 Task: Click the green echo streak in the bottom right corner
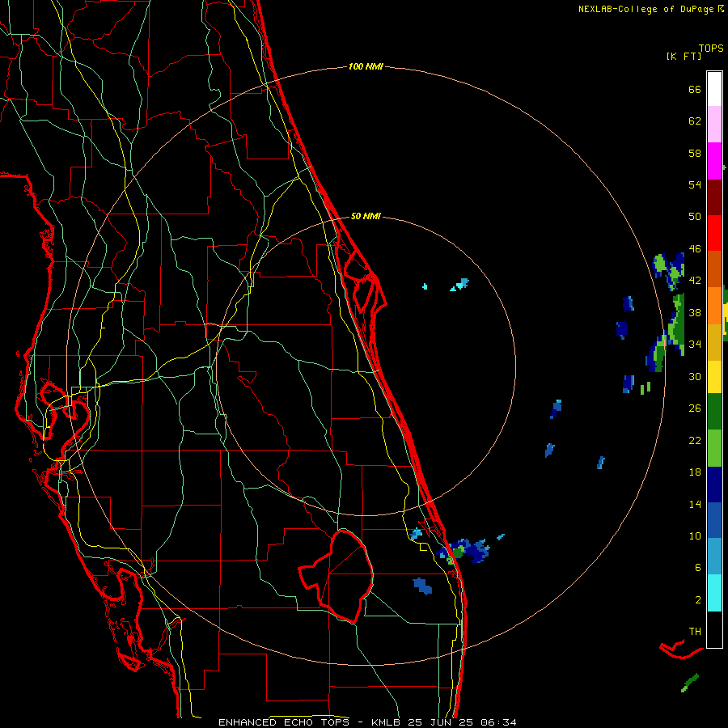[690, 683]
